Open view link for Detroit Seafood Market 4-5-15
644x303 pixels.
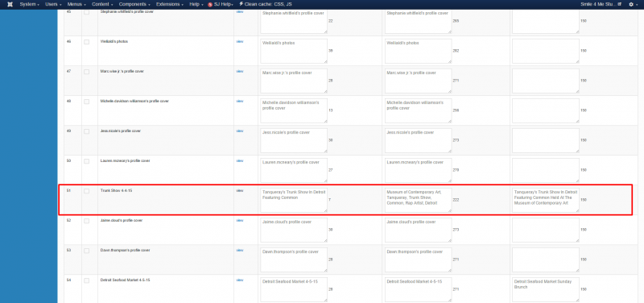[x=239, y=280]
